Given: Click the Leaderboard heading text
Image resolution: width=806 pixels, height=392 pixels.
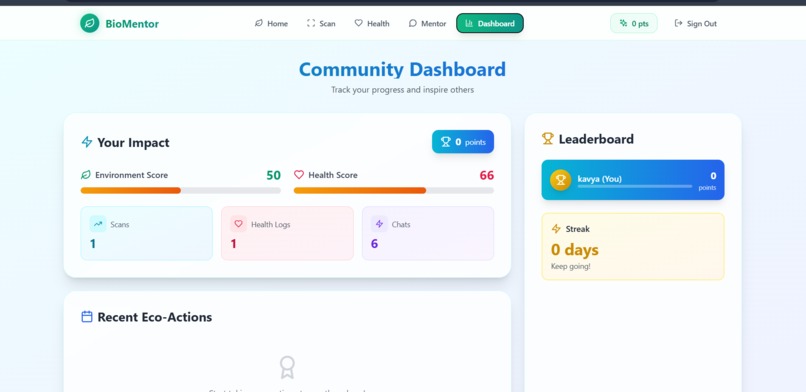Looking at the screenshot, I should [x=596, y=139].
